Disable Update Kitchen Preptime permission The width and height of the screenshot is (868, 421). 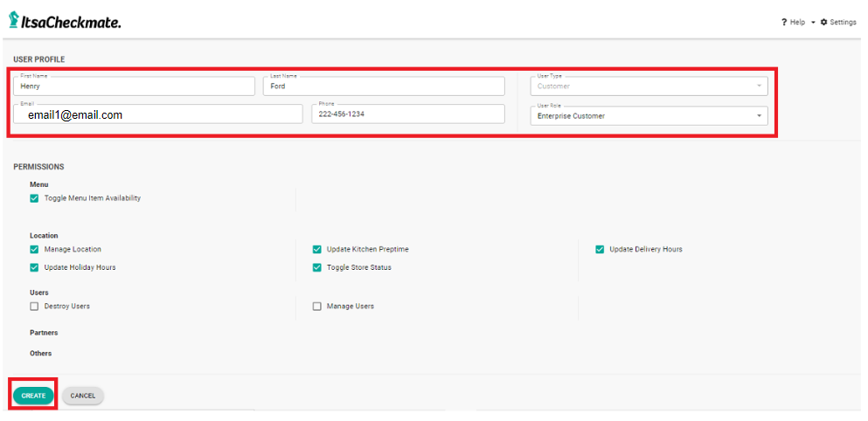317,250
